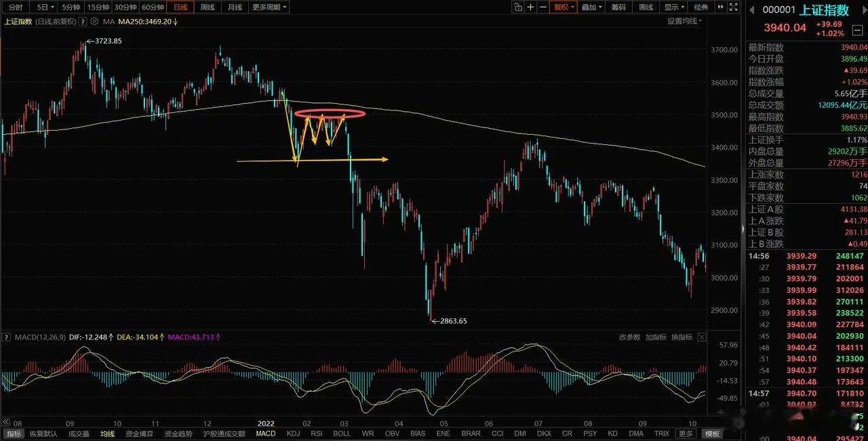Click 筹码 button
Viewport: 868px width, 441px height.
618,7
